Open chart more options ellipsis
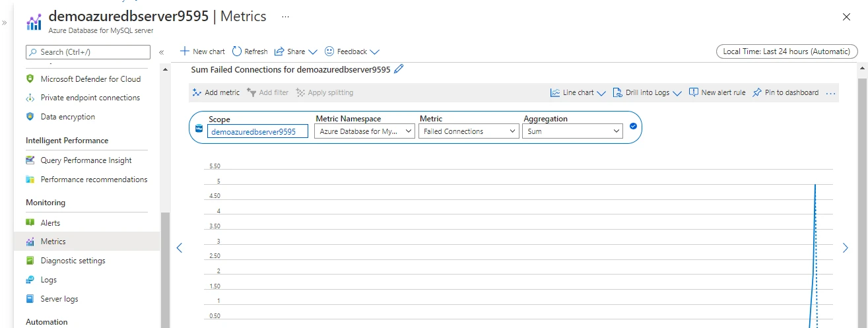Image resolution: width=868 pixels, height=328 pixels. [x=830, y=93]
